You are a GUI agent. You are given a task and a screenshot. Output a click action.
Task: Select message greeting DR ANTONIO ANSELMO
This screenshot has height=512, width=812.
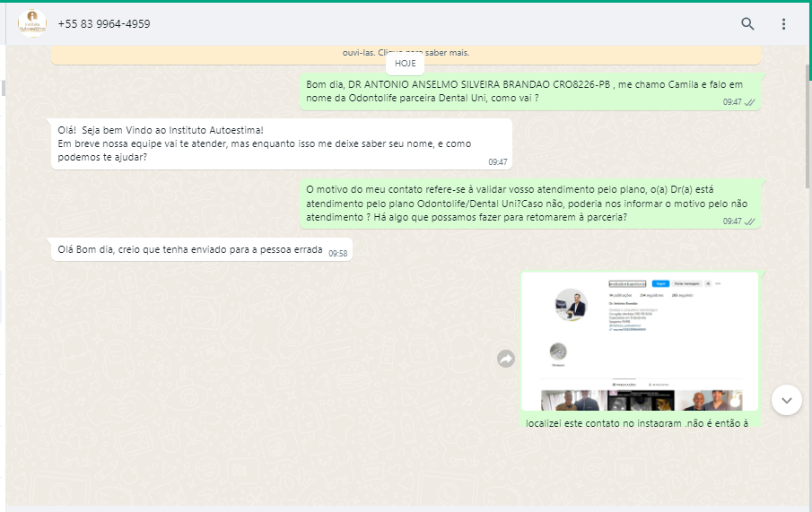coord(529,91)
